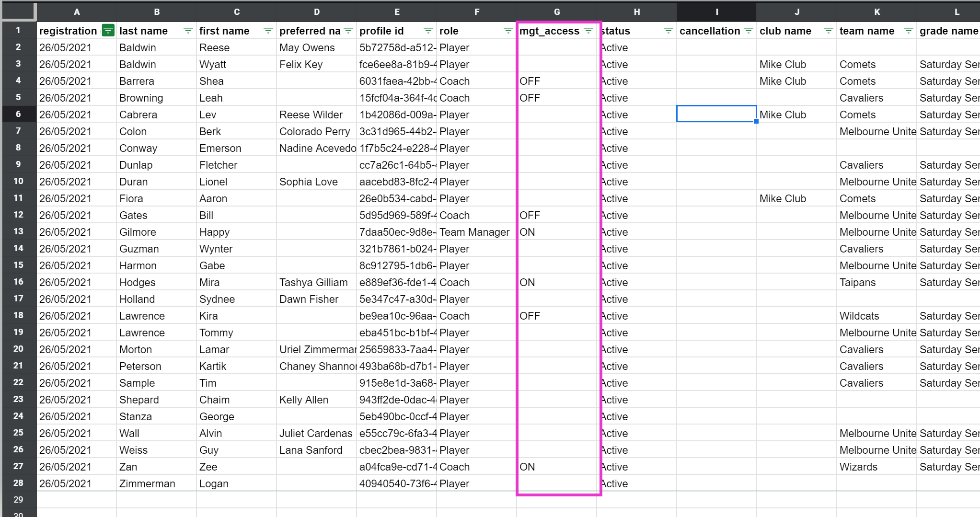This screenshot has height=517, width=980.
Task: Expand the cancellation column filter dropdown
Action: (x=749, y=31)
